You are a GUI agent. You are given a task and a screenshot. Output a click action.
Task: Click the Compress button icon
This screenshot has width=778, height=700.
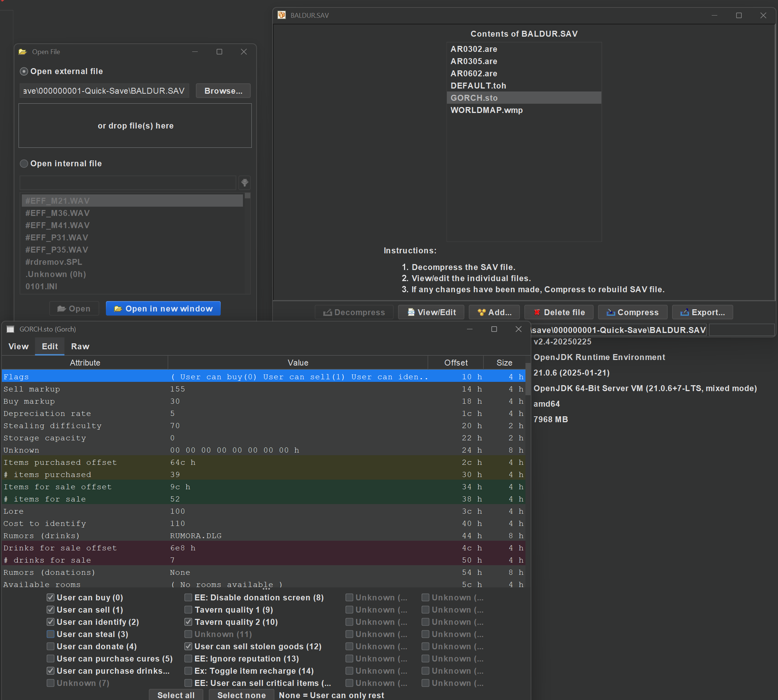click(610, 312)
